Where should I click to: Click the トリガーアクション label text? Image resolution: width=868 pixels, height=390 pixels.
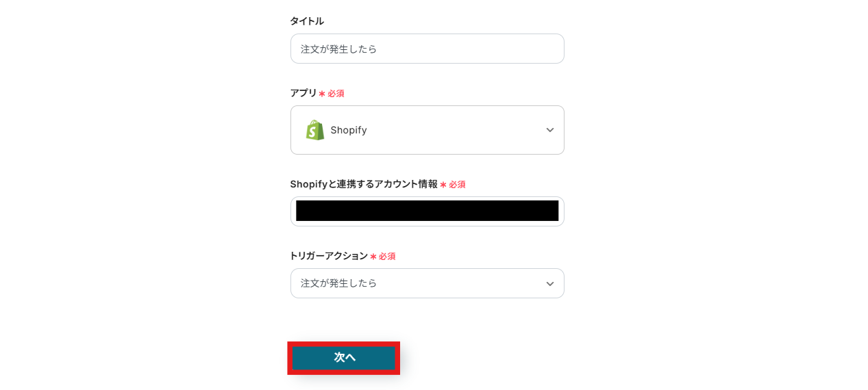click(328, 256)
